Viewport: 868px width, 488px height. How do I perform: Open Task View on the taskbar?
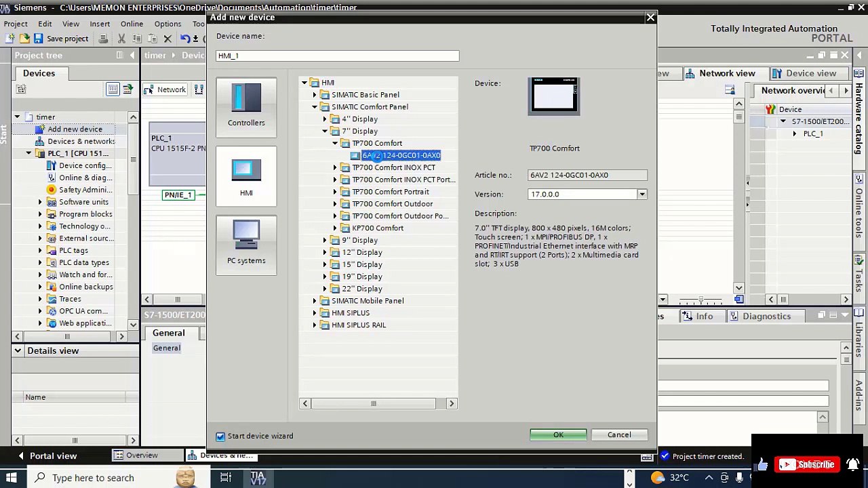(226, 478)
